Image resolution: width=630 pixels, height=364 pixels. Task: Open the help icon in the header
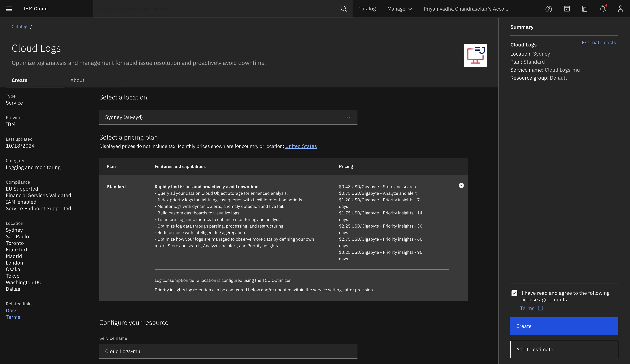(549, 9)
